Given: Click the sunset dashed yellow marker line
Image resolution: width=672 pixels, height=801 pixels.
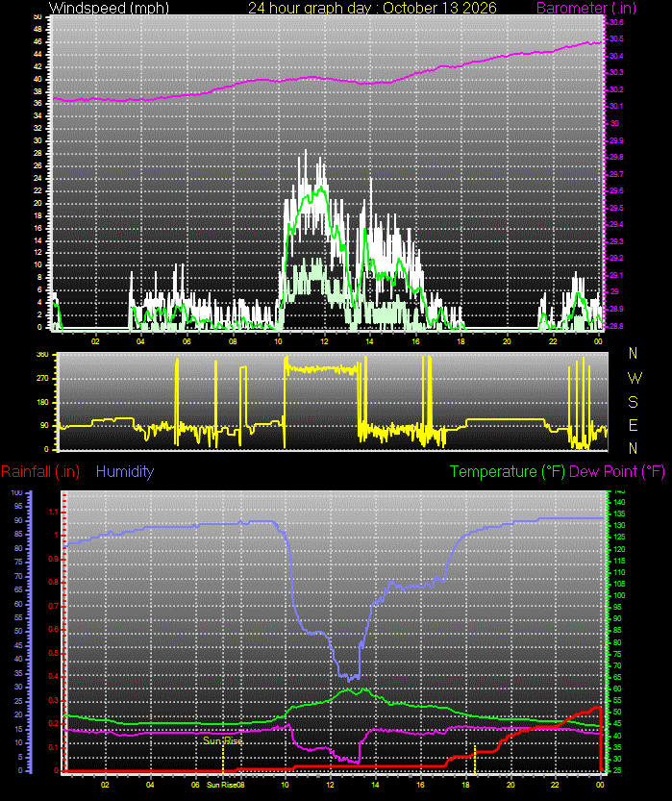Looking at the screenshot, I should [475, 759].
